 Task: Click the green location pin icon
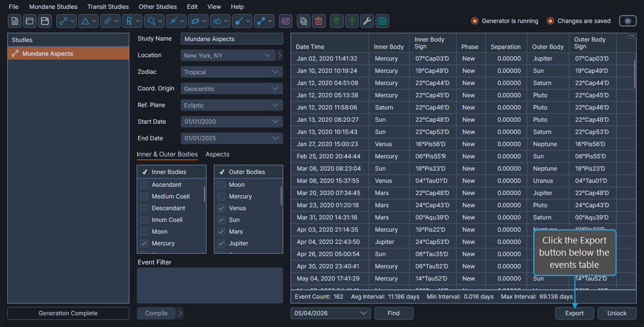click(337, 21)
